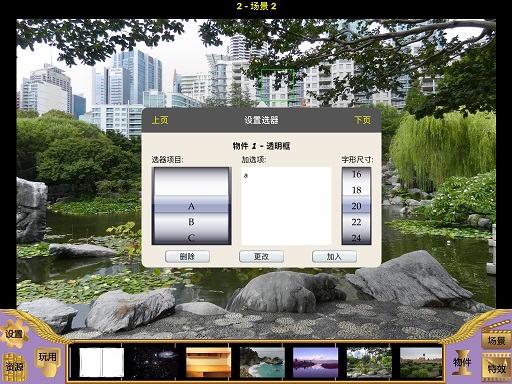Click the empty top row of 选器项目 picker
Viewport: 512px width, 384px height.
click(191, 182)
